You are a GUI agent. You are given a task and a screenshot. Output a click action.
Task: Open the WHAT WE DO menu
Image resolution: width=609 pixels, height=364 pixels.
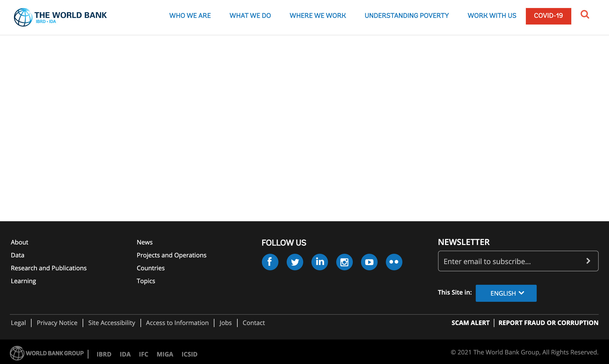(x=250, y=15)
